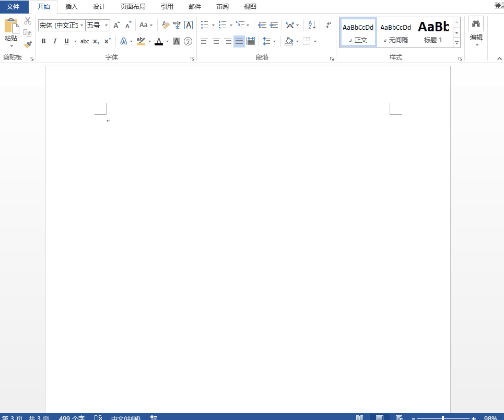The image size is (504, 420).
Task: Open the 页面布局 tab
Action: [133, 7]
